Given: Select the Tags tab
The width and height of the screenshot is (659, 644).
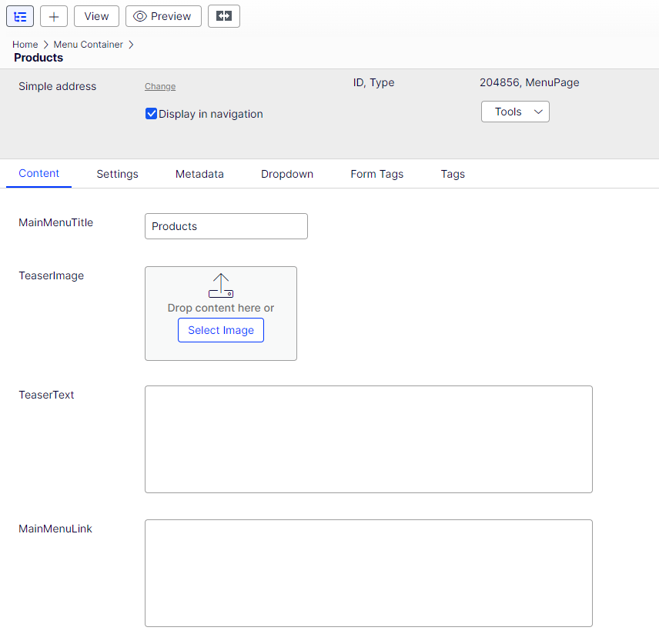Looking at the screenshot, I should coord(453,174).
